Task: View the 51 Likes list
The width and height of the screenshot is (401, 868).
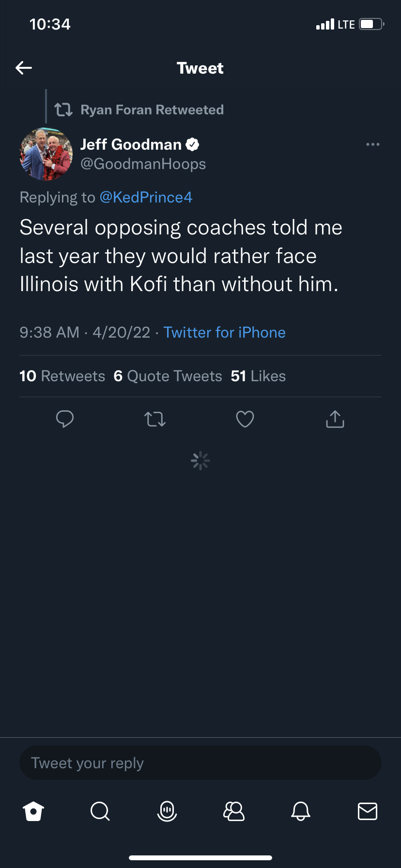Action: click(258, 376)
